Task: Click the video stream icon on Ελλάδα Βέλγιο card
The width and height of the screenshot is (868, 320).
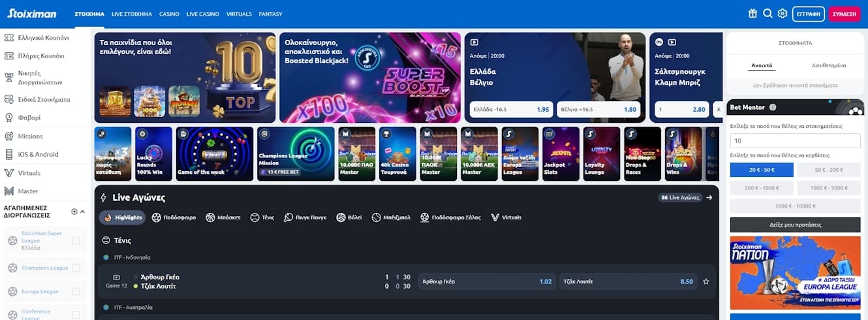Action: point(474,42)
